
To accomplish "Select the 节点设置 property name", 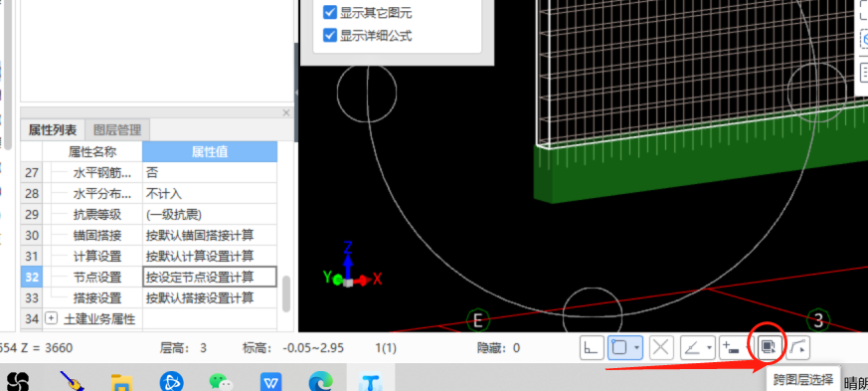I will pyautogui.click(x=96, y=277).
